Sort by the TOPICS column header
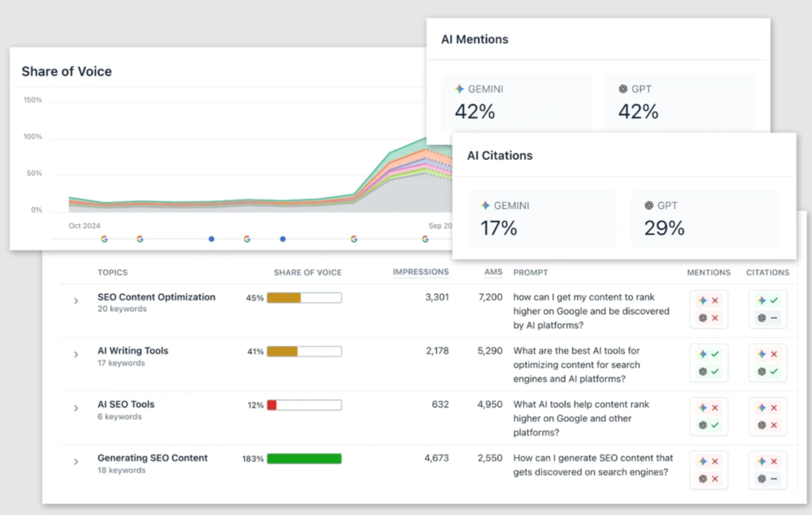Image resolution: width=812 pixels, height=515 pixels. coord(113,273)
